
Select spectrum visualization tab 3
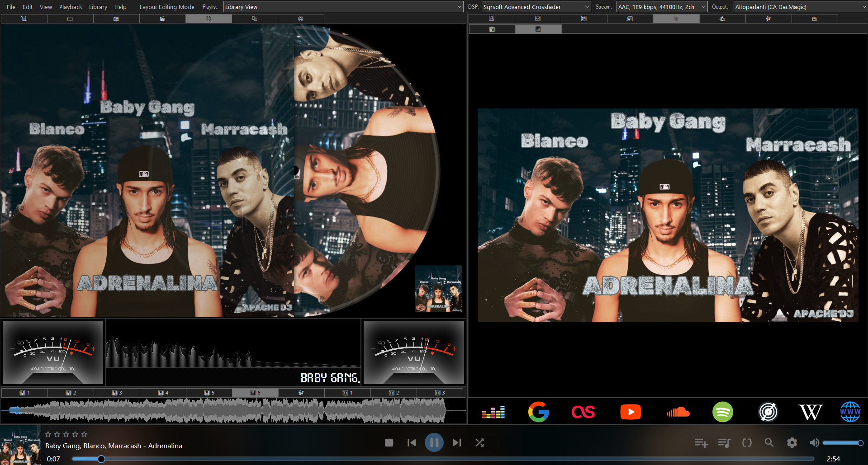tap(117, 393)
